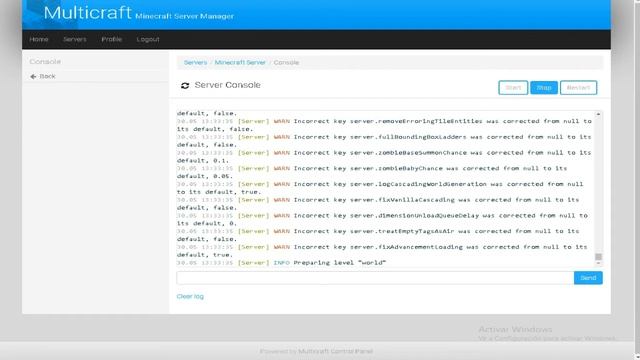
Task: Go to the Profile menu item
Action: 112,39
